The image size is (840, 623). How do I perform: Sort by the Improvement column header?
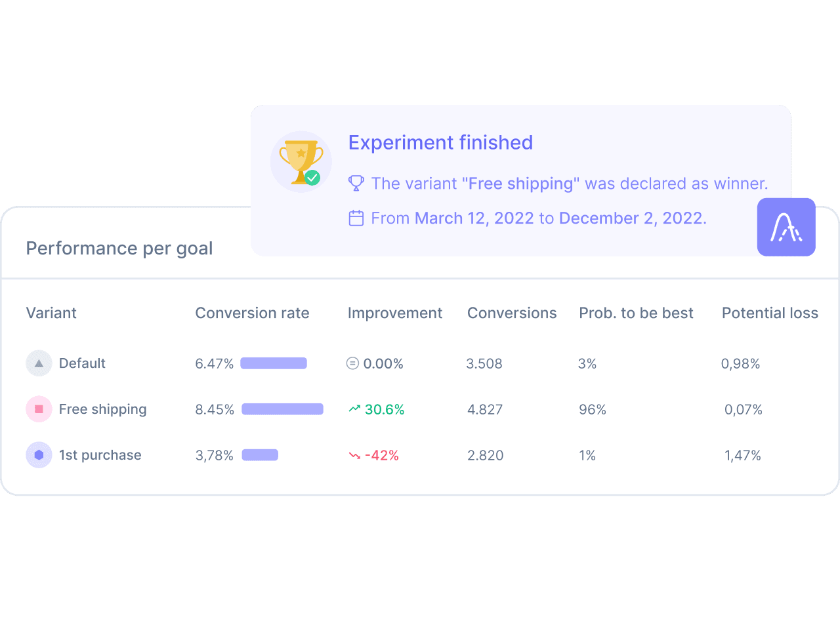click(395, 313)
